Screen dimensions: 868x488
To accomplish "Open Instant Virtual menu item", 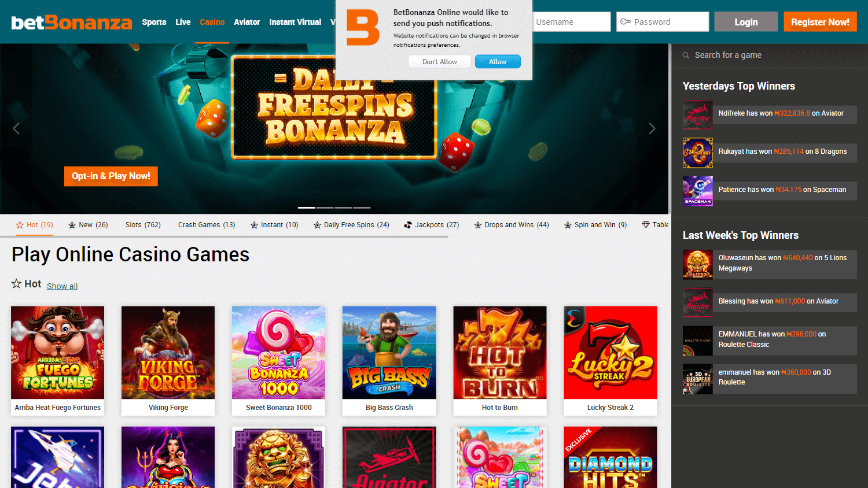I will [295, 22].
